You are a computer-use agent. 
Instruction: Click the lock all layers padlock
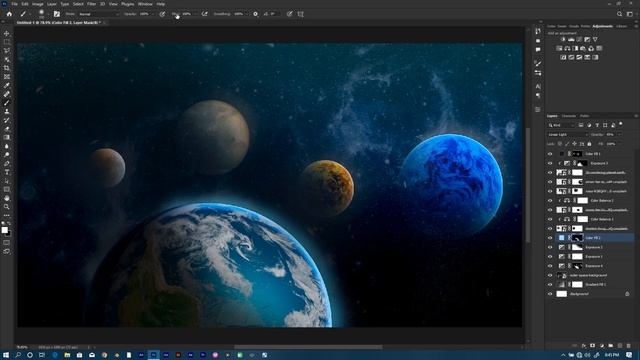(589, 144)
